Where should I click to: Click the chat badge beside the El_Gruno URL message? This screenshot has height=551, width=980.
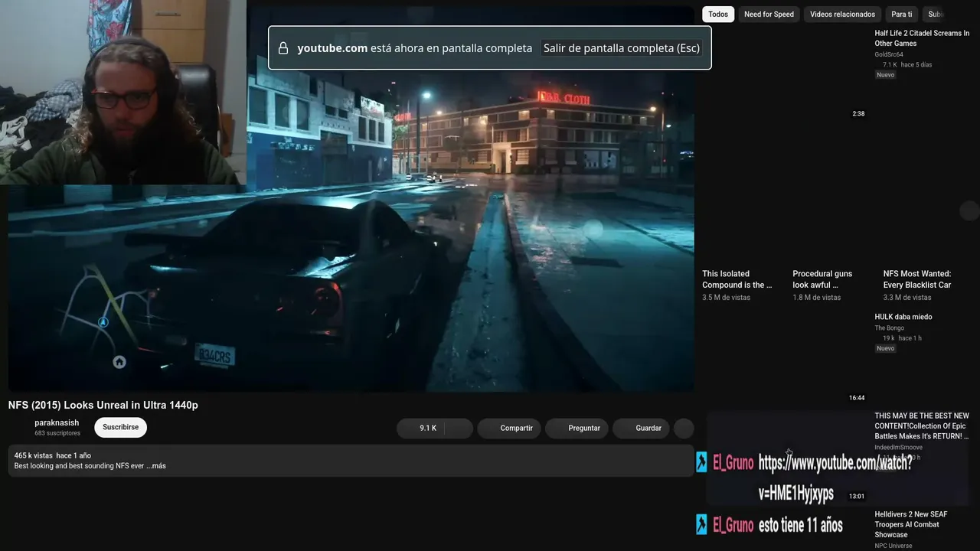click(701, 461)
